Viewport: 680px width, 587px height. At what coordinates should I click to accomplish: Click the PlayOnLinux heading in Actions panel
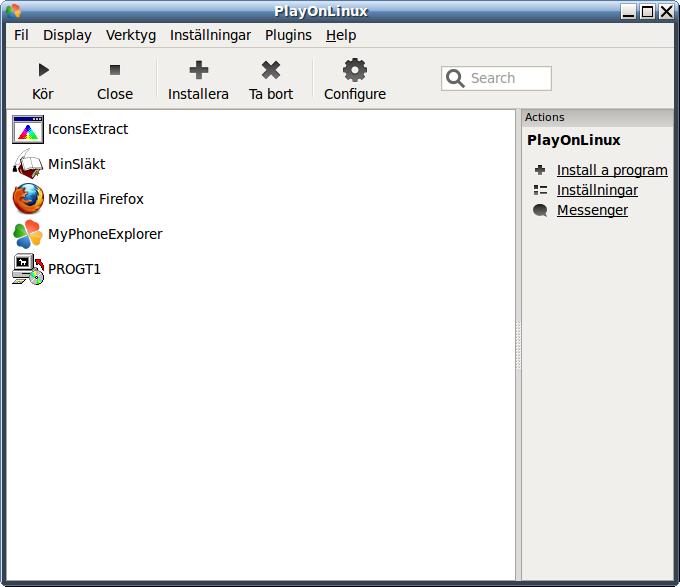[x=574, y=140]
